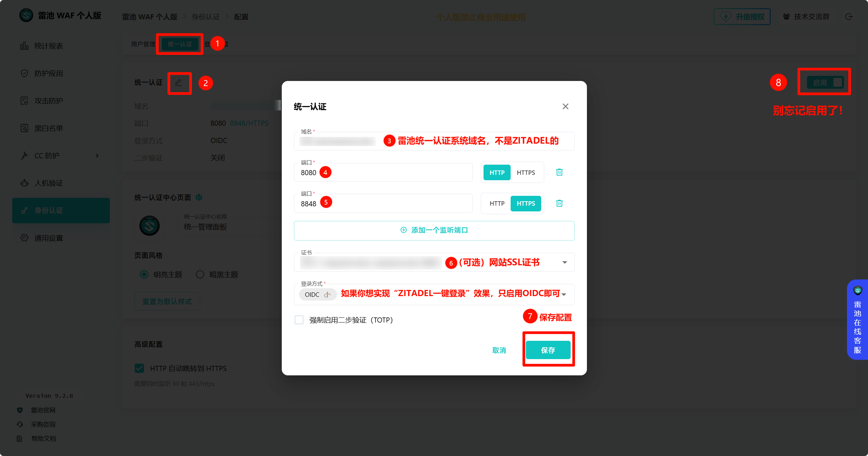Click pencil edit icon beside 统一认证
Screen dimensions: 868x456
click(178, 83)
